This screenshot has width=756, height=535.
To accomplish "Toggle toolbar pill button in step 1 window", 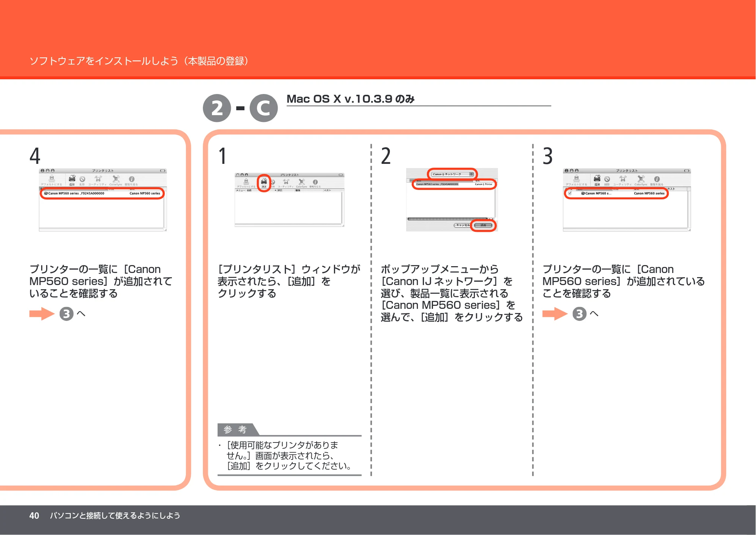I will click(x=341, y=175).
